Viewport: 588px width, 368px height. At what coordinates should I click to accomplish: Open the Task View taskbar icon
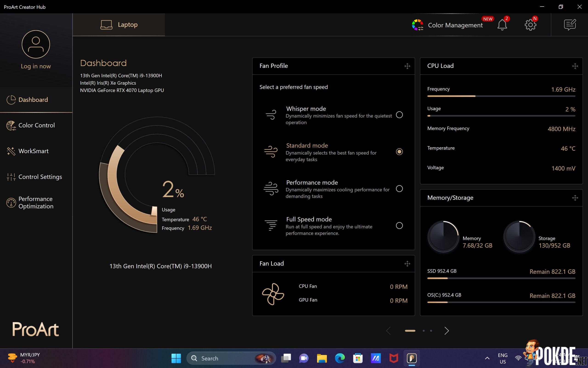point(286,358)
